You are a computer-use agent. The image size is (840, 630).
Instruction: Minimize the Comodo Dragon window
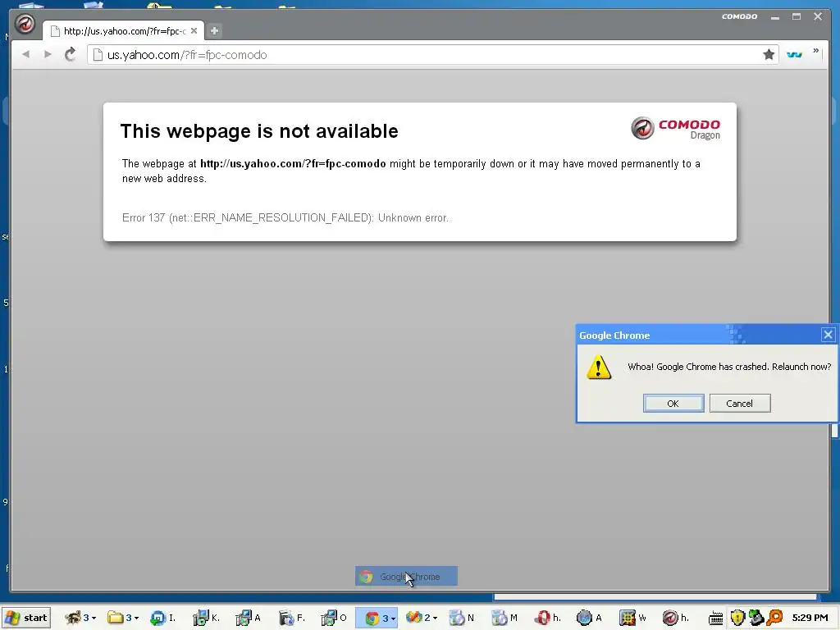(x=774, y=16)
